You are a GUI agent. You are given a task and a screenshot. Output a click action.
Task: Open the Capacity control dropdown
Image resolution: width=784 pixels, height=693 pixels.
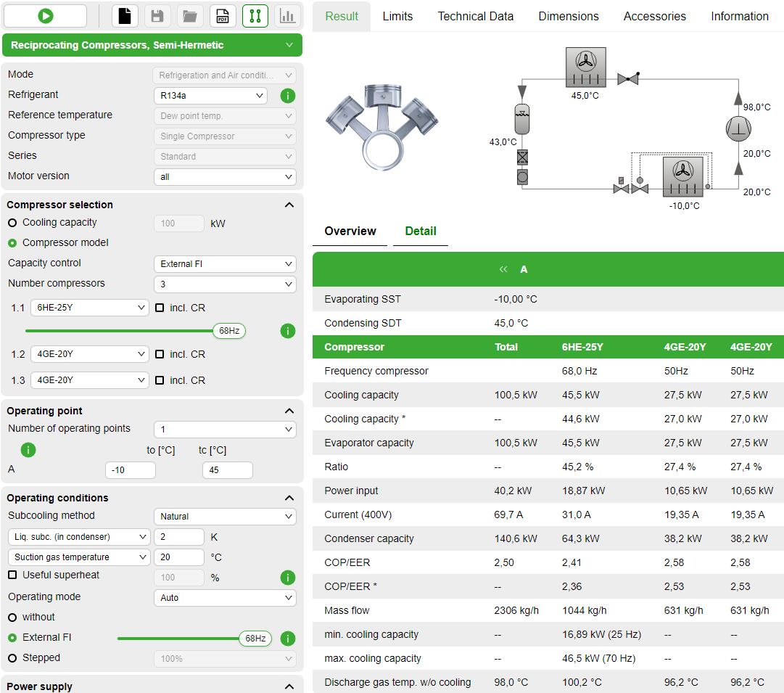coord(225,264)
